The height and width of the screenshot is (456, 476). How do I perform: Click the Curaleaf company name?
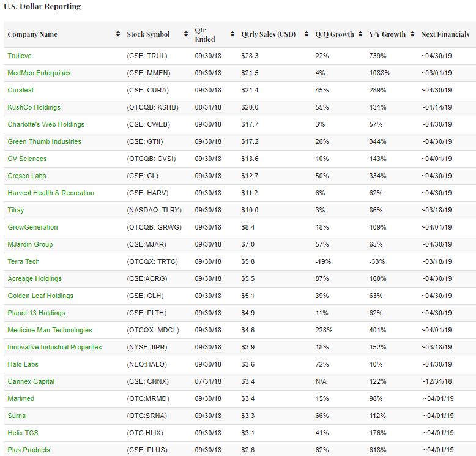tap(21, 90)
